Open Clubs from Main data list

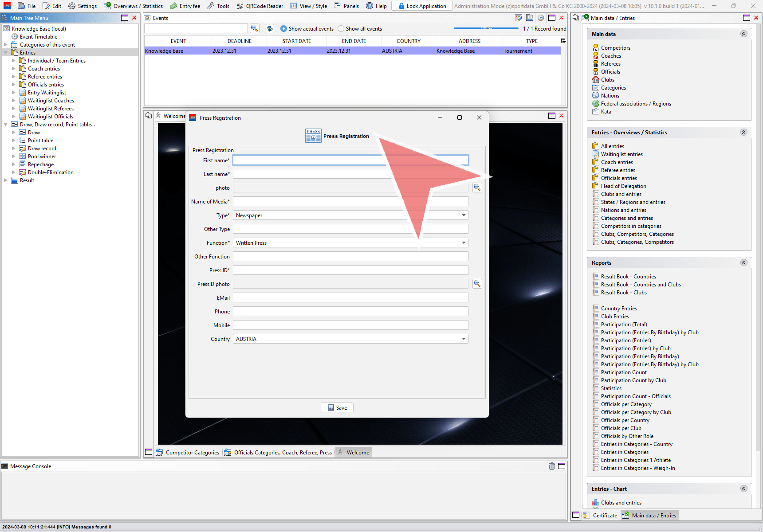click(x=607, y=80)
